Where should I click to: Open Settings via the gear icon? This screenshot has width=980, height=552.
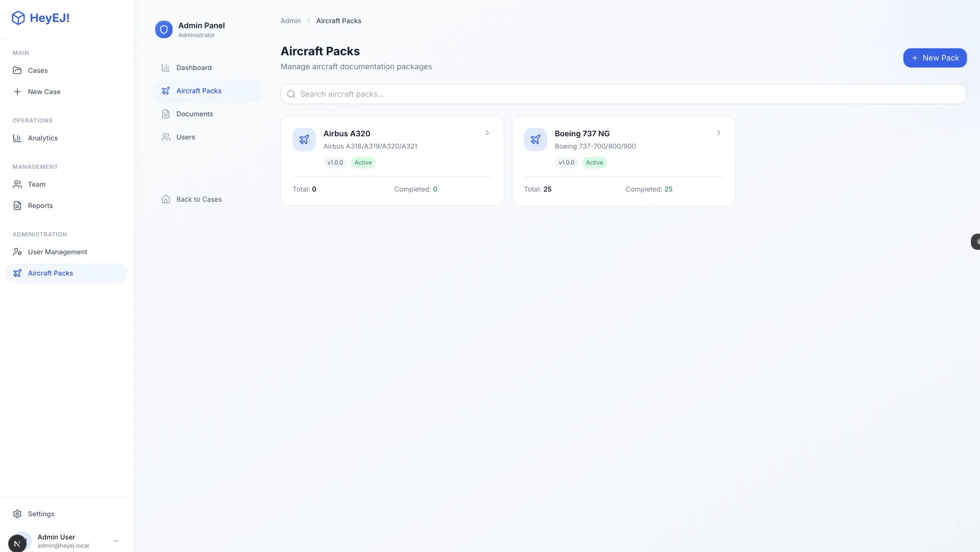(x=17, y=514)
